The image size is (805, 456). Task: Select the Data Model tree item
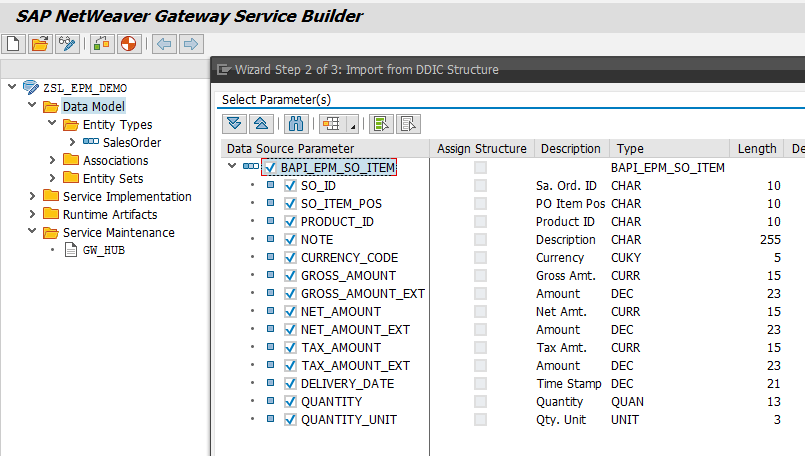coord(93,106)
